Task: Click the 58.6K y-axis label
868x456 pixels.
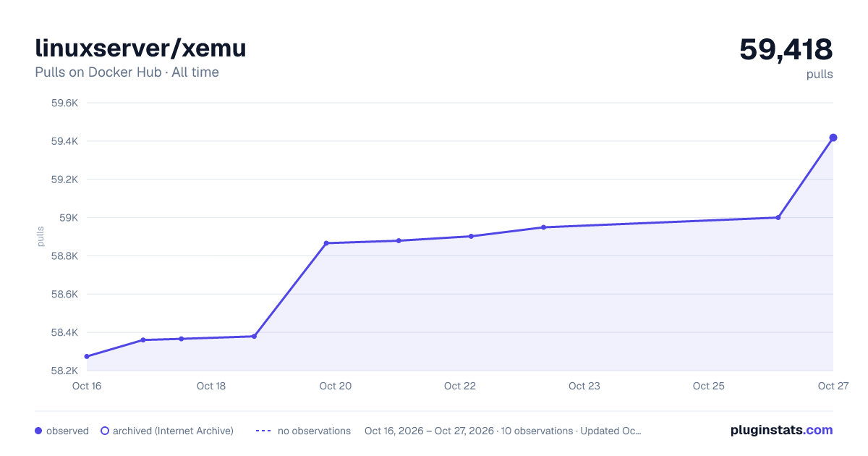Action: point(64,295)
